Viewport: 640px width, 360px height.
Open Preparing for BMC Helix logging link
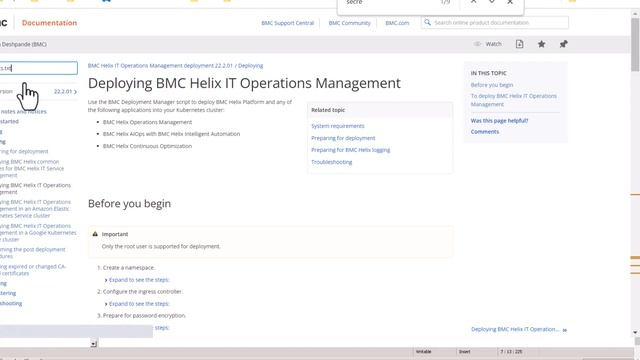pos(350,150)
